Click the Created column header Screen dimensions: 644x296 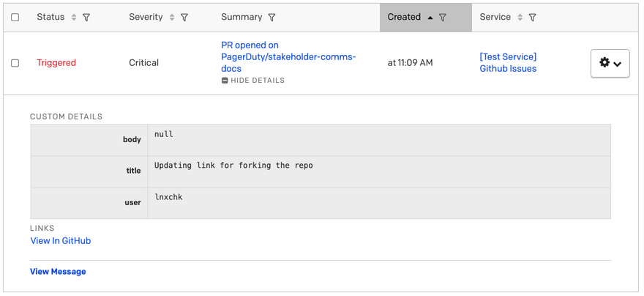click(x=404, y=17)
